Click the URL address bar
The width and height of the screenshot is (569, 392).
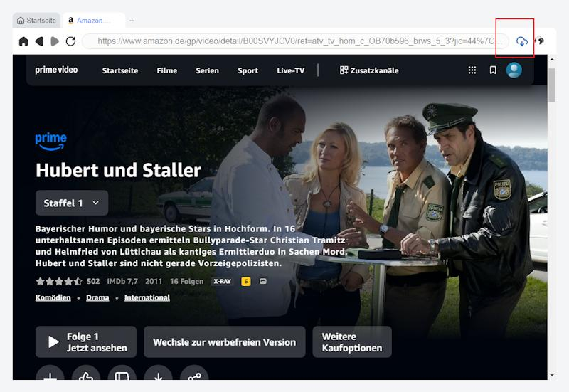pyautogui.click(x=295, y=41)
